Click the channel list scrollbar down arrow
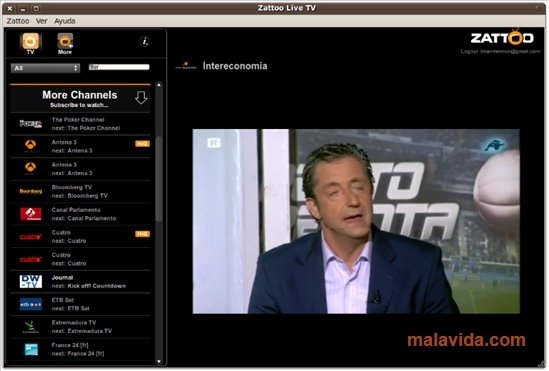Image resolution: width=549 pixels, height=371 pixels. pos(159,361)
